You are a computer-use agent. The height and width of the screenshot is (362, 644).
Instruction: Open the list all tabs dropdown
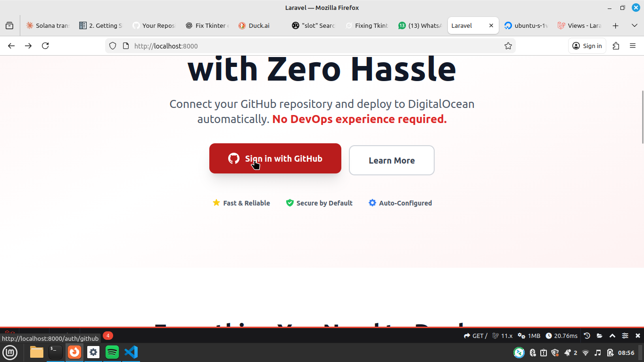[x=634, y=25]
